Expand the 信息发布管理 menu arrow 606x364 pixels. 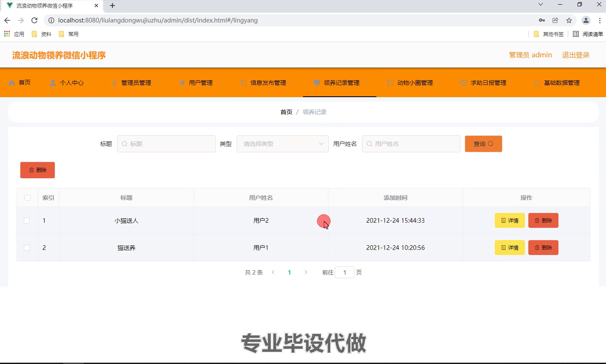(x=292, y=83)
